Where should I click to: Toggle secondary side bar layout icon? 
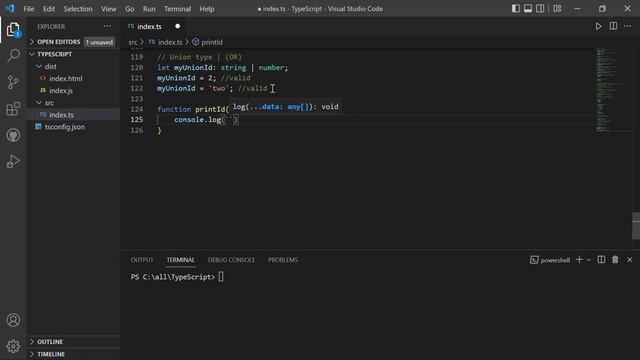pos(540,9)
